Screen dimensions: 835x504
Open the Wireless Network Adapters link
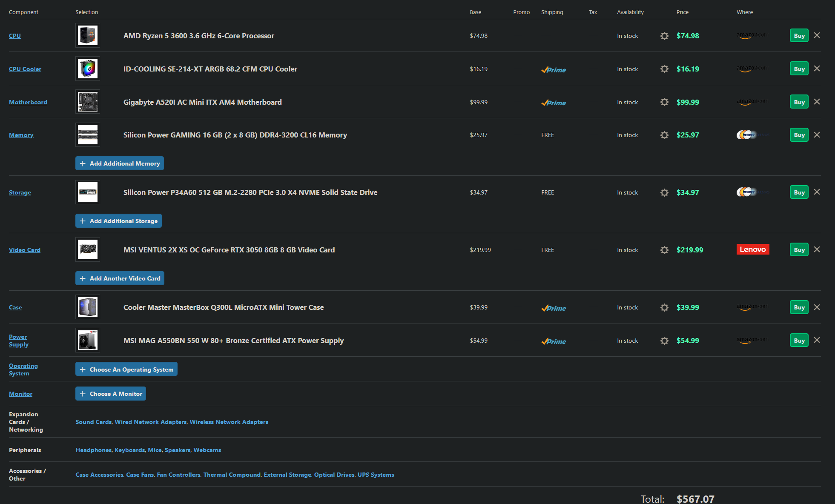(229, 422)
